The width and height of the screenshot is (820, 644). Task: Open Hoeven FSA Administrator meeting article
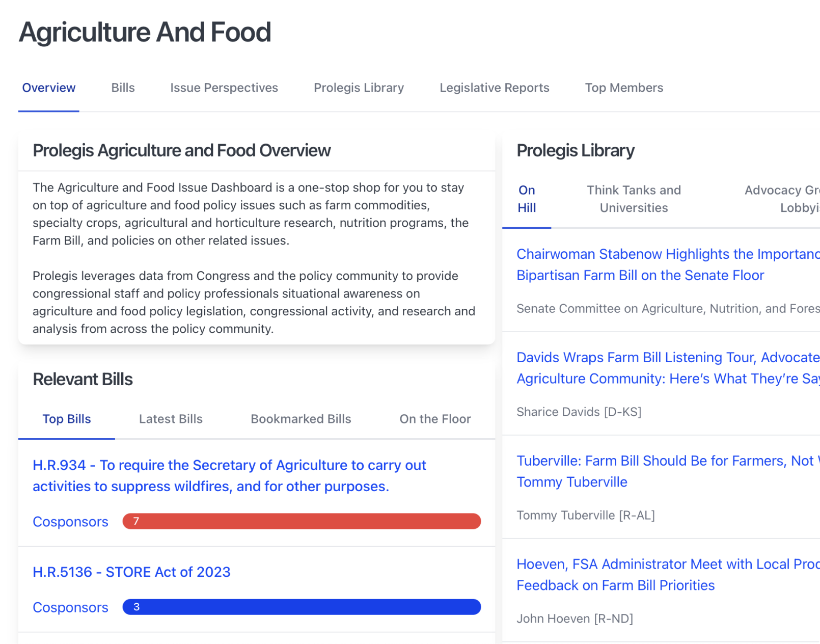[668, 575]
